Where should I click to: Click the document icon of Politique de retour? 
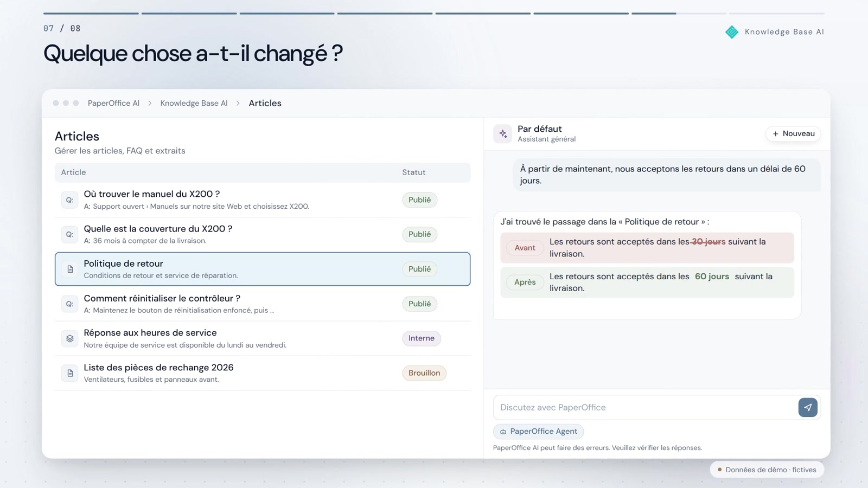[69, 269]
